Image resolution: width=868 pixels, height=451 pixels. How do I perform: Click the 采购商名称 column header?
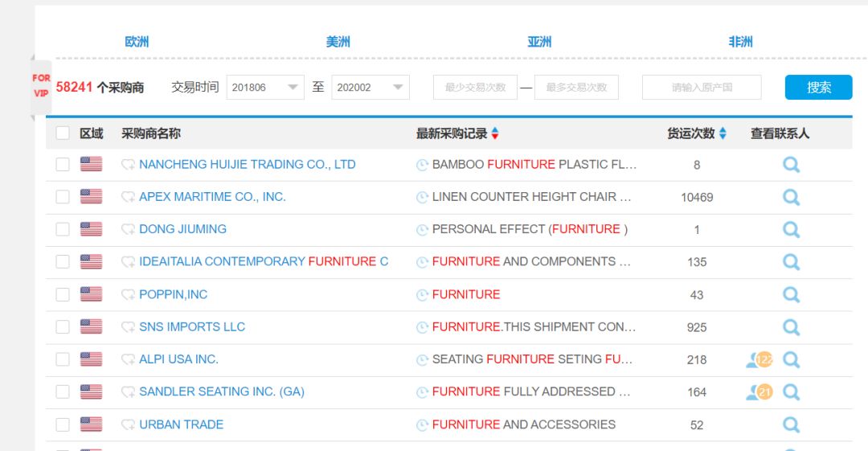[151, 133]
